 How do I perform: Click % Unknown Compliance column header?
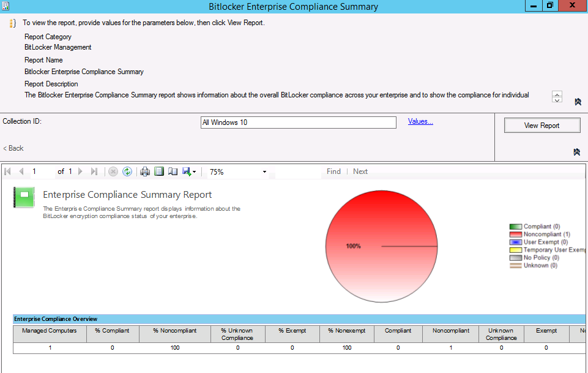(x=237, y=334)
